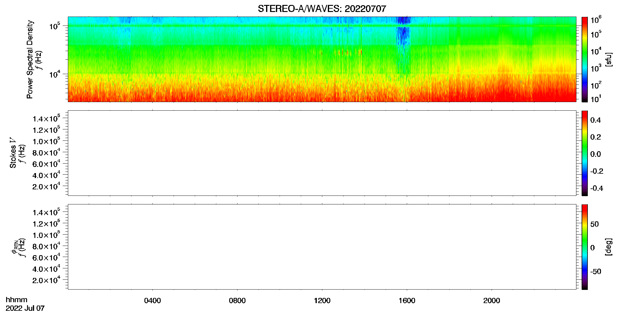
Task: Click the 1600 time tick label
Action: point(407,301)
